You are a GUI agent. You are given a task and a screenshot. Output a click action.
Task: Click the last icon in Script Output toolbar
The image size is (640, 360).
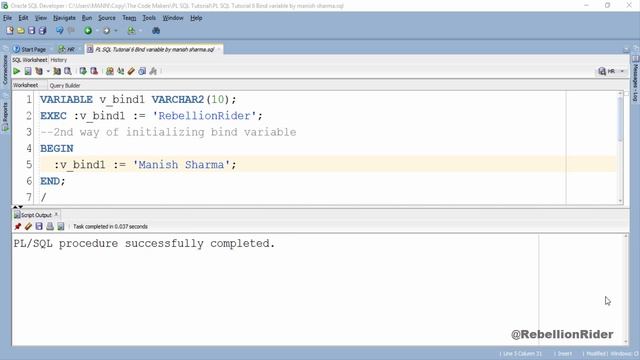(x=61, y=227)
